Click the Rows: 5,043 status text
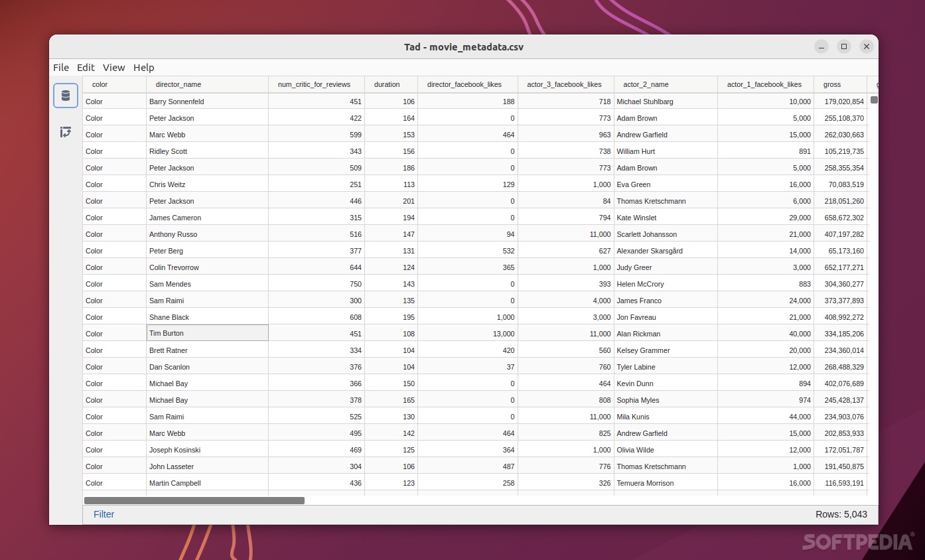925x560 pixels. (841, 514)
